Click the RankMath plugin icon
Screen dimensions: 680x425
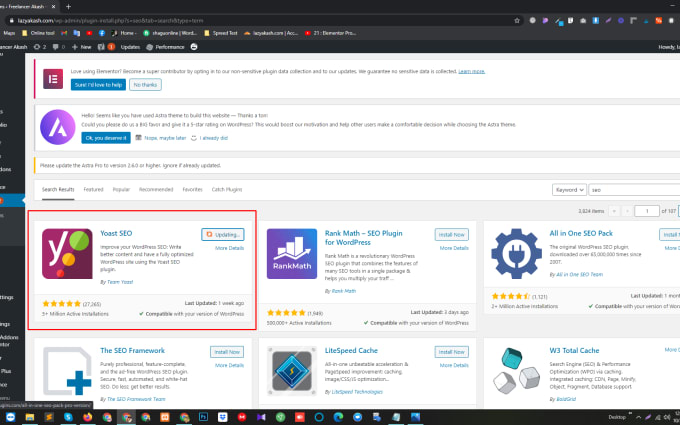pyautogui.click(x=292, y=254)
